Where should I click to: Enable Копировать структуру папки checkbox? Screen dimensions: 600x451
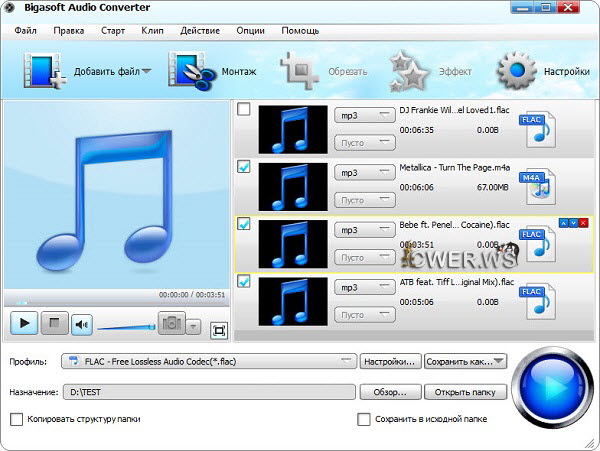point(16,419)
